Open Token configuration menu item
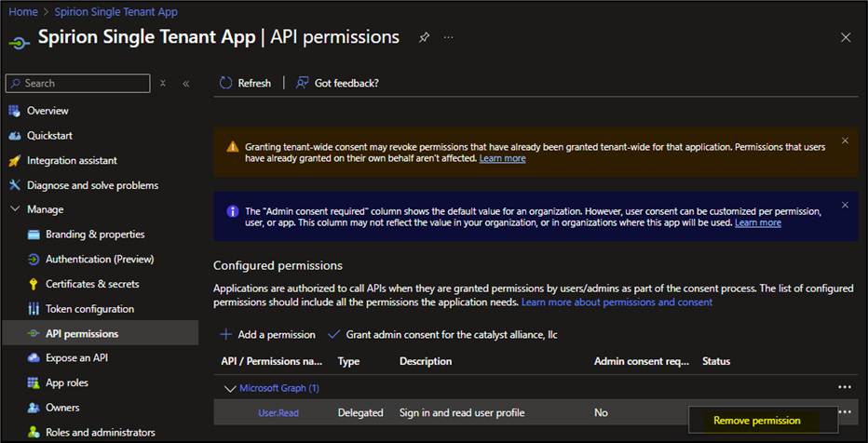Image resolution: width=868 pixels, height=443 pixels. pos(89,309)
